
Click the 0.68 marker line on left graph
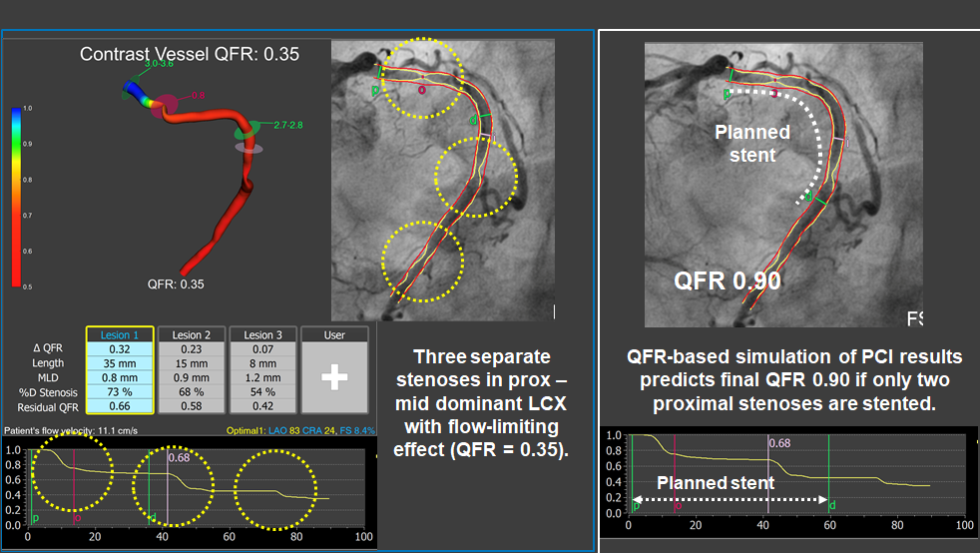[x=168, y=489]
